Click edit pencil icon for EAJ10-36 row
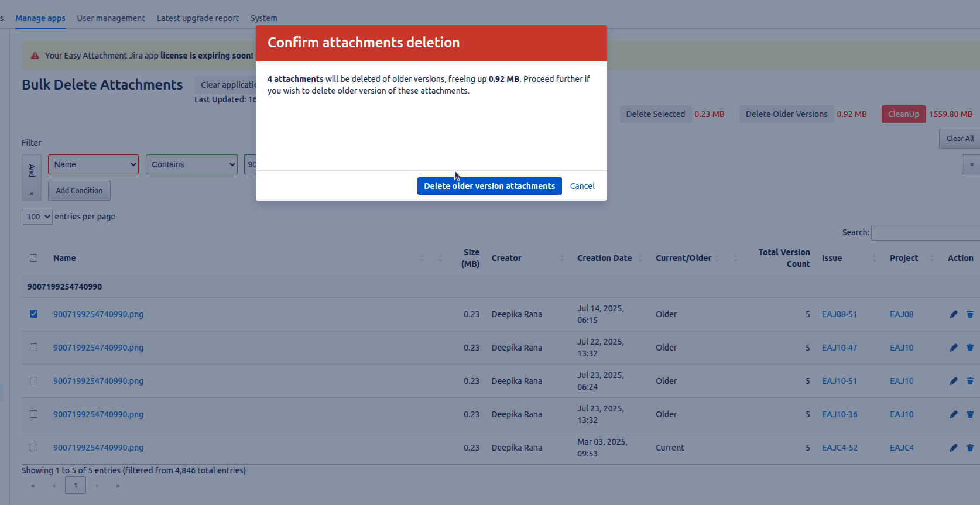 [953, 414]
